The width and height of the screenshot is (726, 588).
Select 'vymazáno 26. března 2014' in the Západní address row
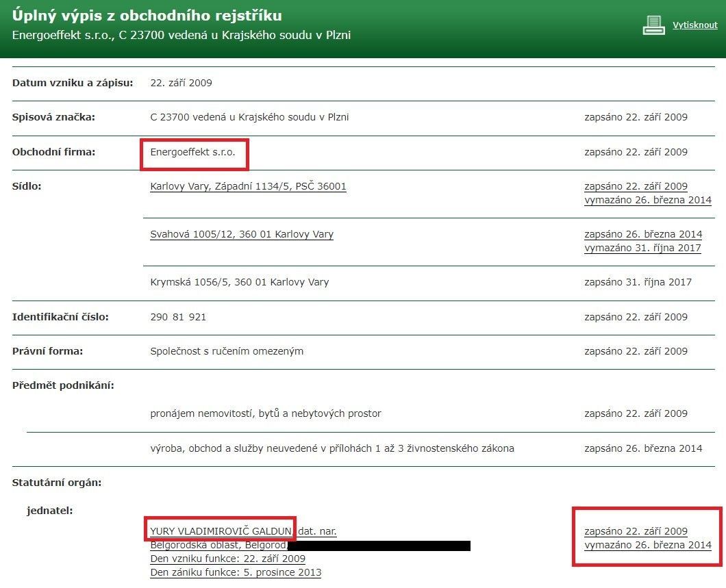click(648, 200)
